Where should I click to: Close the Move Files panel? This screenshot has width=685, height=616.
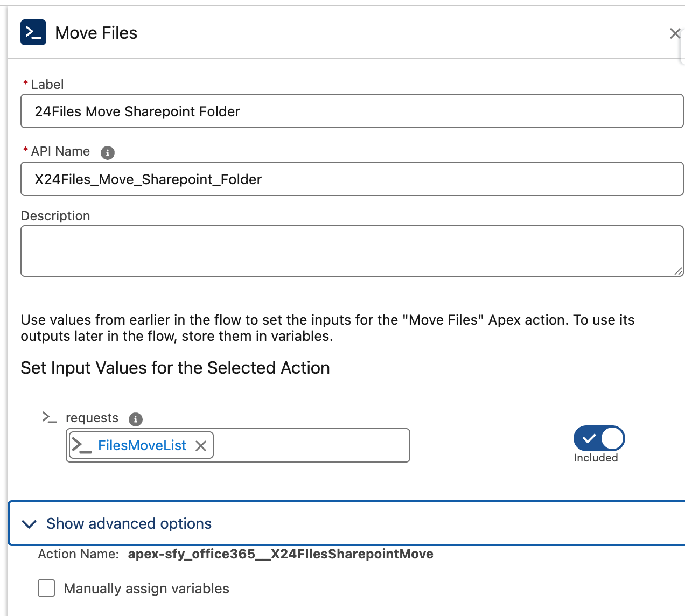pyautogui.click(x=675, y=33)
